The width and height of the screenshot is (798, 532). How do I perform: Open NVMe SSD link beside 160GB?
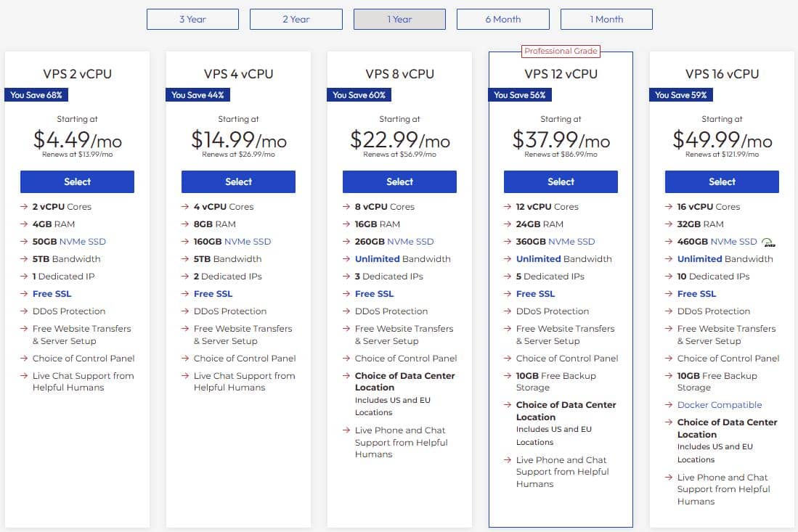[248, 242]
